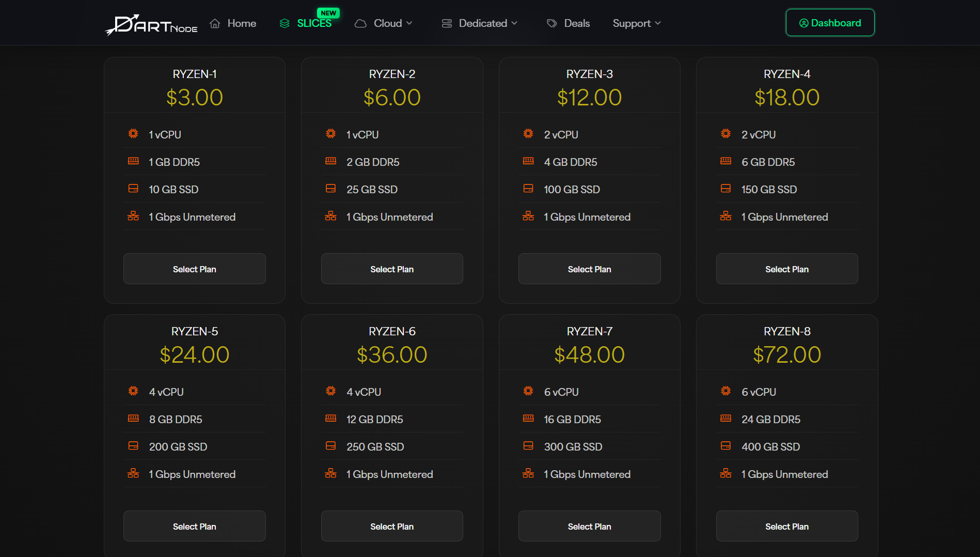
Task: Click the CPU icon in RYZEN-1 card
Action: pos(133,134)
